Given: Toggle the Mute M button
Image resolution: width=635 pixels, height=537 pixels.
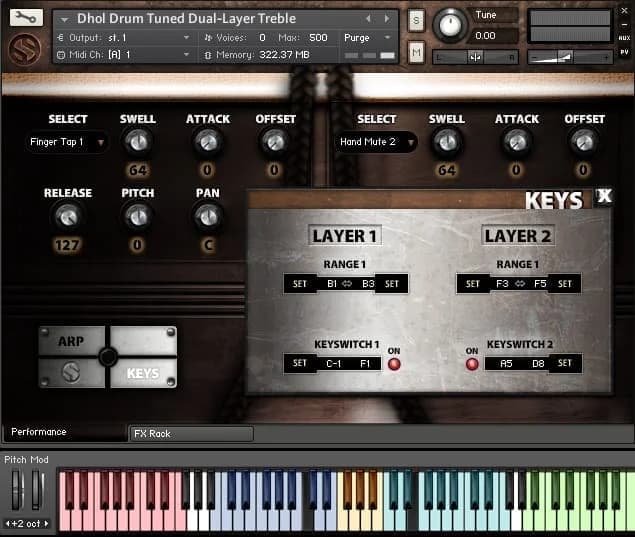Looking at the screenshot, I should (x=416, y=52).
